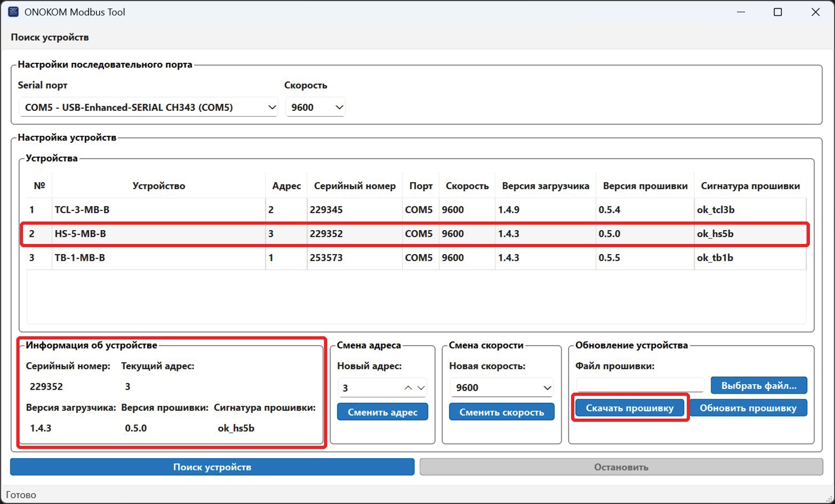Maximize the application window
This screenshot has height=504, width=835.
coord(777,12)
